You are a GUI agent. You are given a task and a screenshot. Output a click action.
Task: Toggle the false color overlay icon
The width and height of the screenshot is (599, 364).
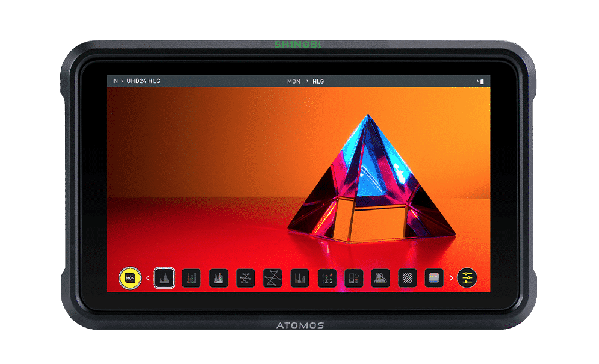434,278
